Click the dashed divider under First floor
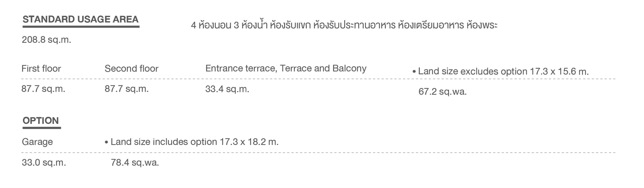The width and height of the screenshot is (644, 188). point(318,79)
